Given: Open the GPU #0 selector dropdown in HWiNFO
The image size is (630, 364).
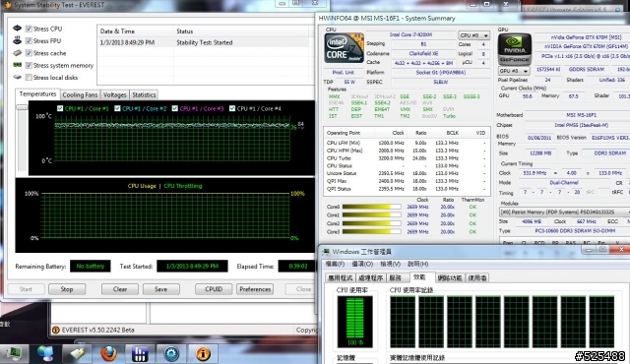Looking at the screenshot, I should [x=514, y=71].
